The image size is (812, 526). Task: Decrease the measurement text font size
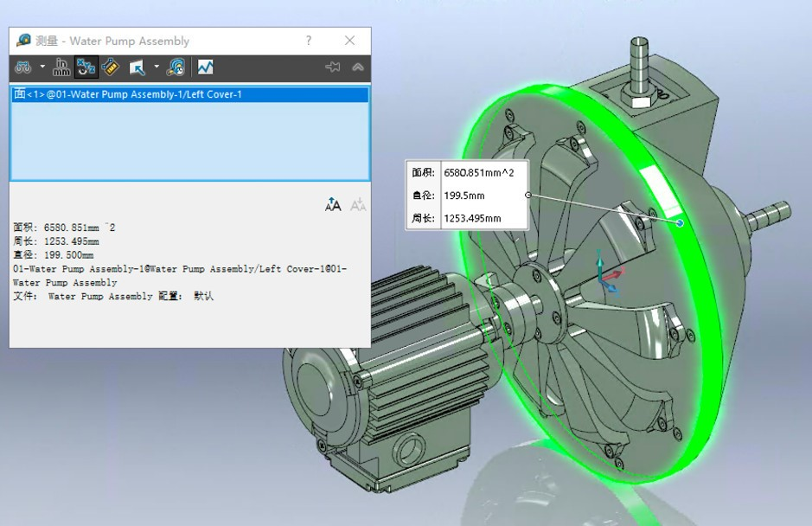pyautogui.click(x=358, y=204)
